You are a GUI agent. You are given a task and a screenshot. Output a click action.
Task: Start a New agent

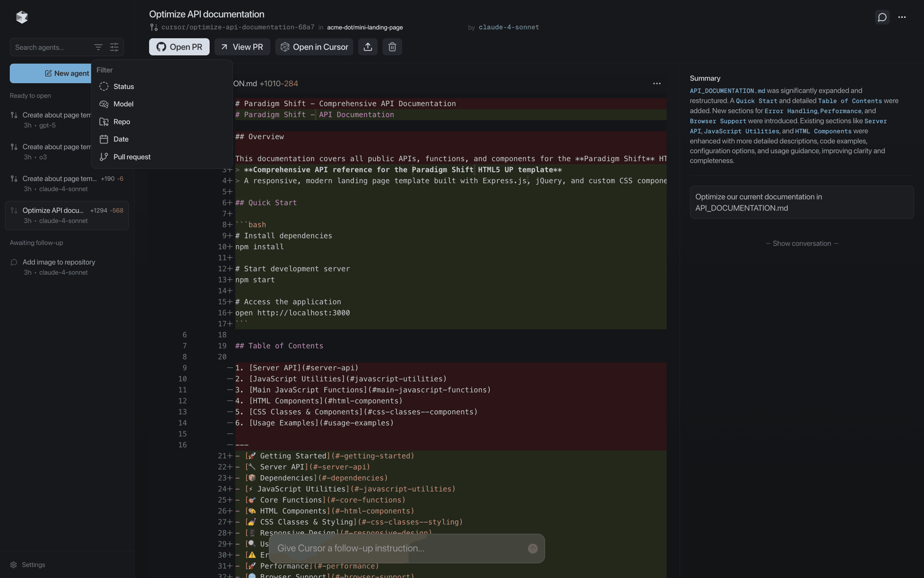pos(51,73)
